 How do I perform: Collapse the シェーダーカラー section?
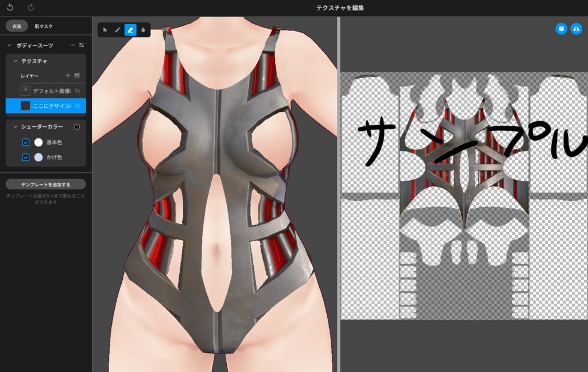[x=16, y=127]
